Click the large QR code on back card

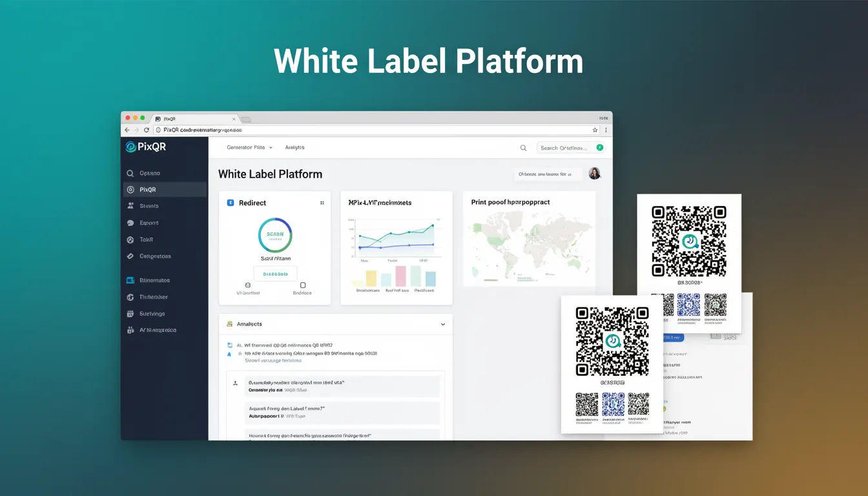(x=688, y=241)
